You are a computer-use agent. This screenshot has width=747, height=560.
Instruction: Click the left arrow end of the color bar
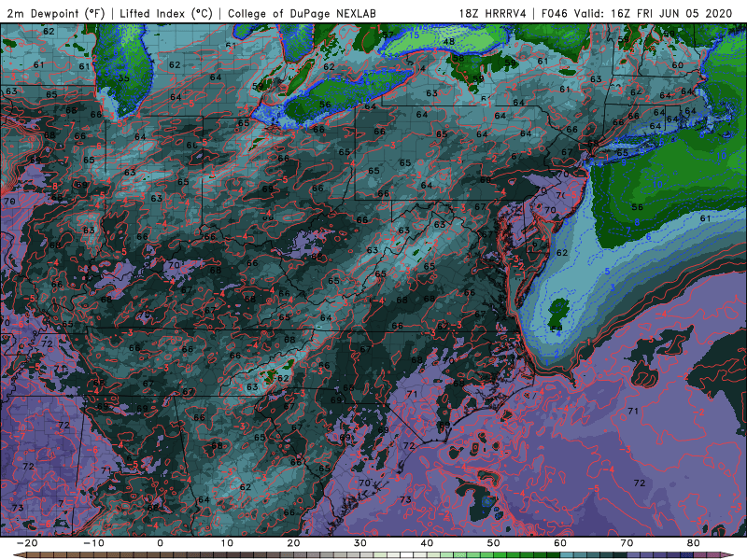click(x=19, y=555)
